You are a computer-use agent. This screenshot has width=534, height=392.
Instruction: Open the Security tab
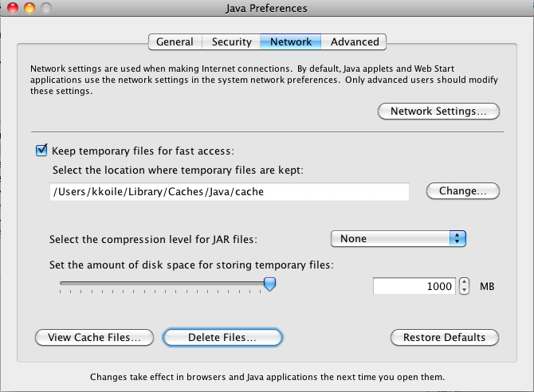click(231, 42)
